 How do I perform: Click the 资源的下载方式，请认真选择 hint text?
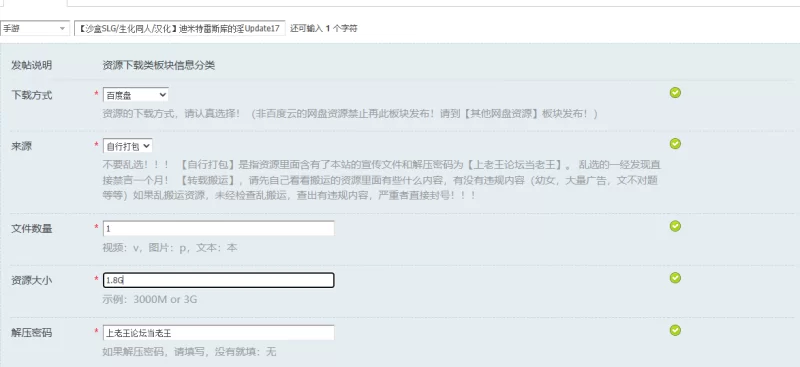tap(350, 113)
